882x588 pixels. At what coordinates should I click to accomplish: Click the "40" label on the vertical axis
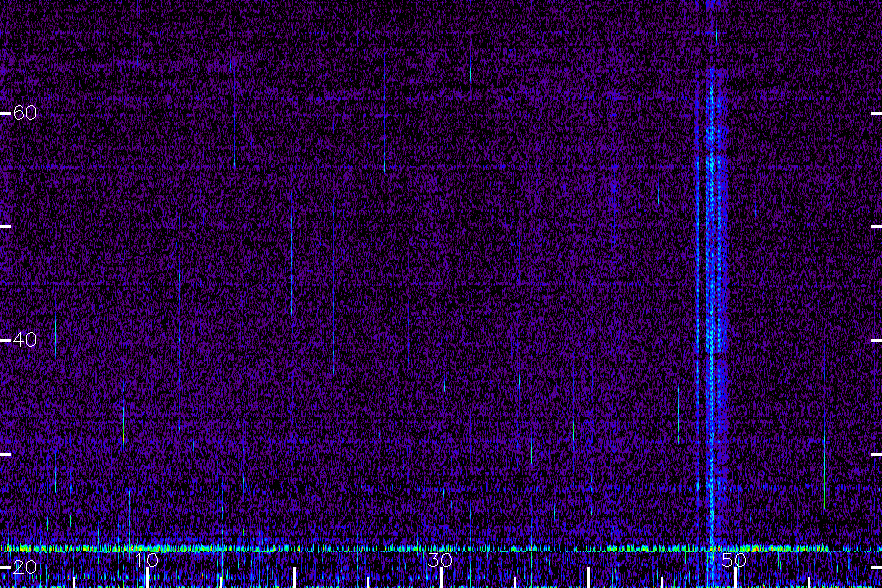(x=24, y=340)
